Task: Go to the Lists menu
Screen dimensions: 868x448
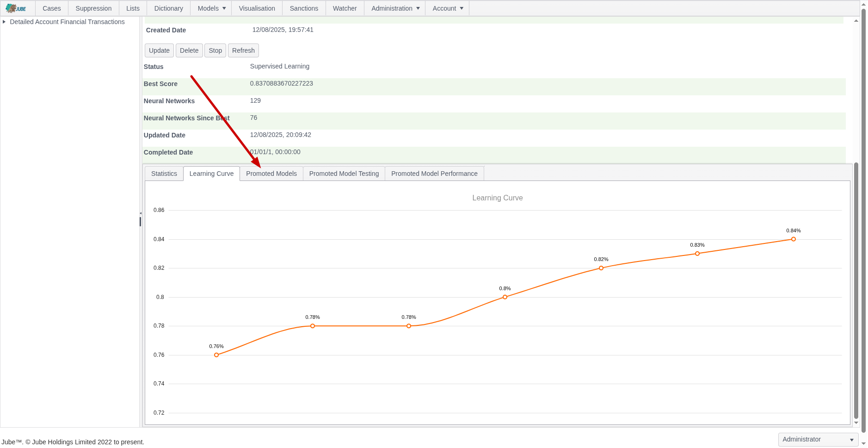Action: pos(133,8)
